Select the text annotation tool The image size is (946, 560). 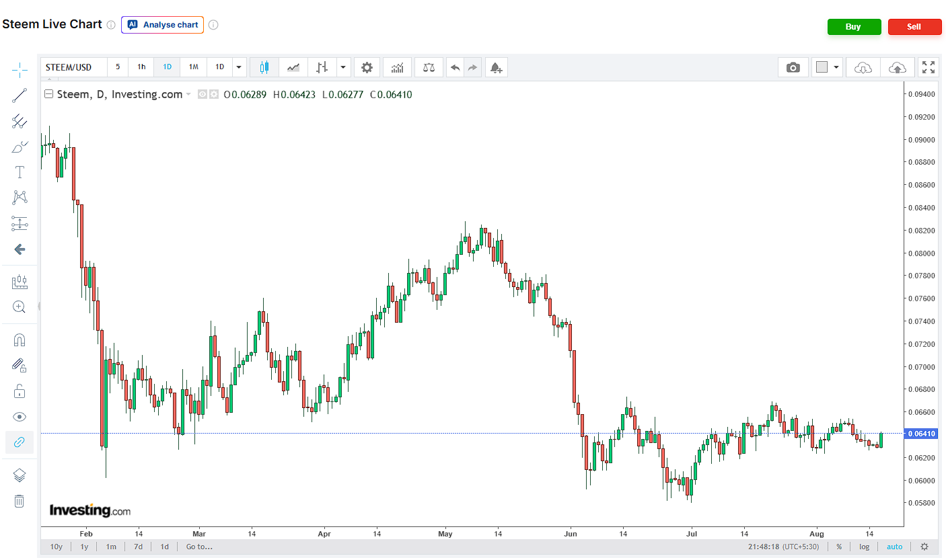20,172
